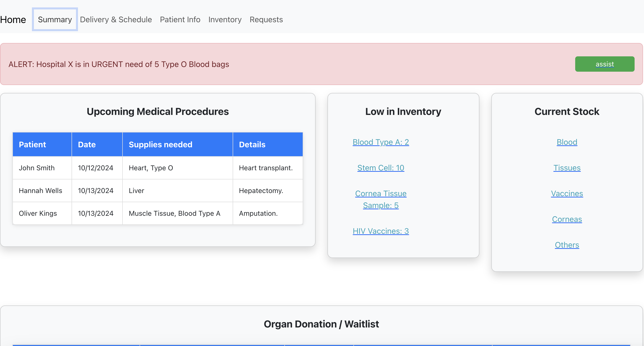Open the Requests tab
Image resolution: width=644 pixels, height=346 pixels.
[266, 20]
